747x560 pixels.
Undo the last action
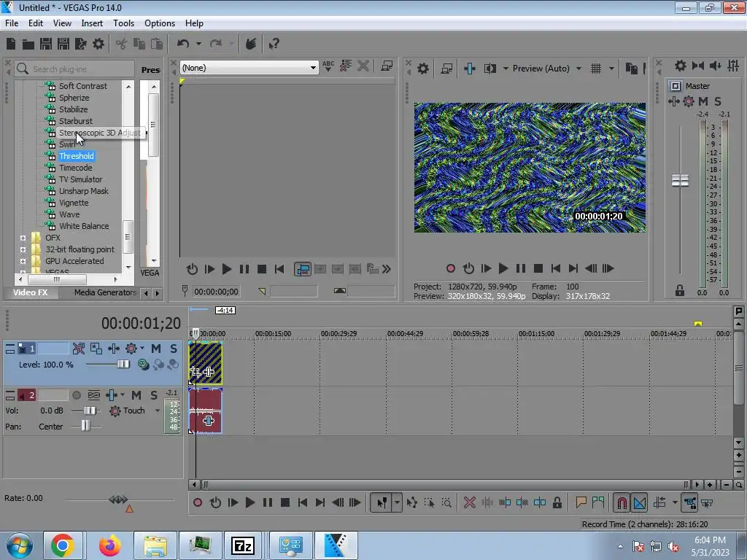(x=183, y=44)
